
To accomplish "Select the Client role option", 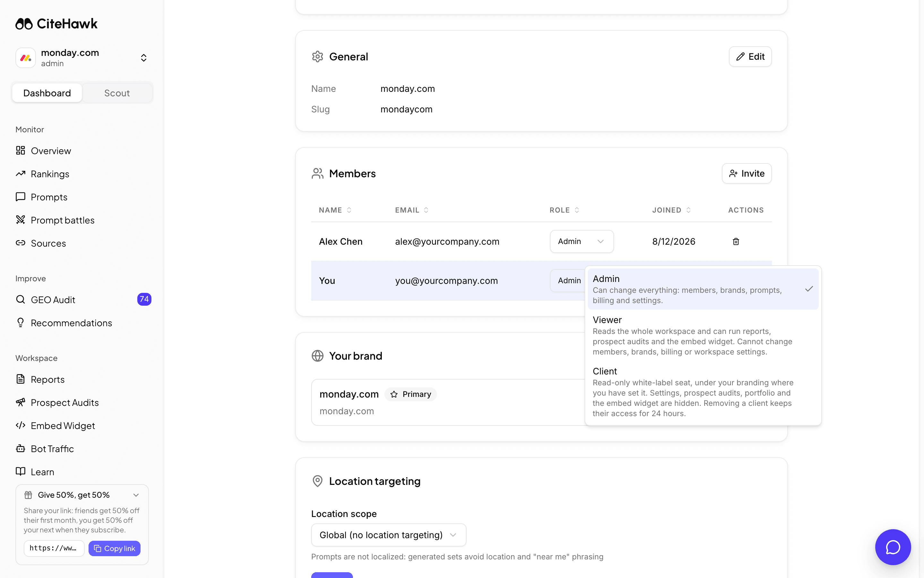I will click(703, 392).
